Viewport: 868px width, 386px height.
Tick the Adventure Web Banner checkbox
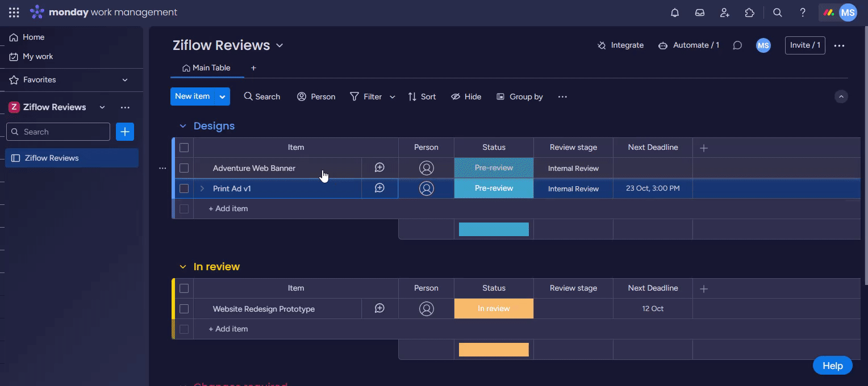pos(184,168)
